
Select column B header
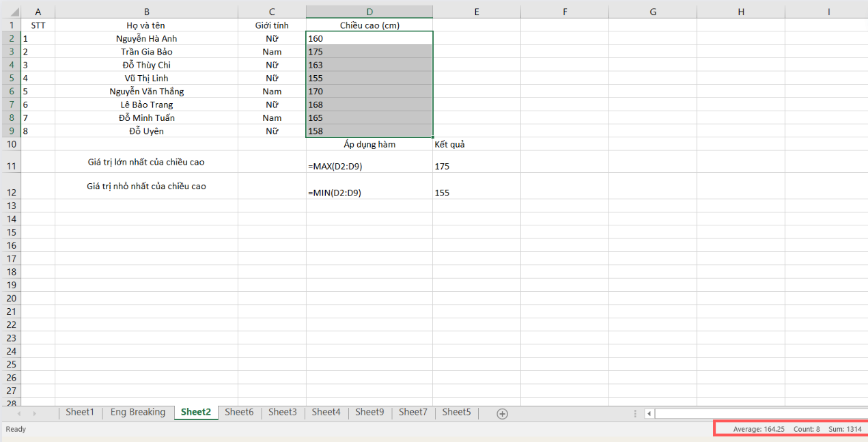point(146,12)
